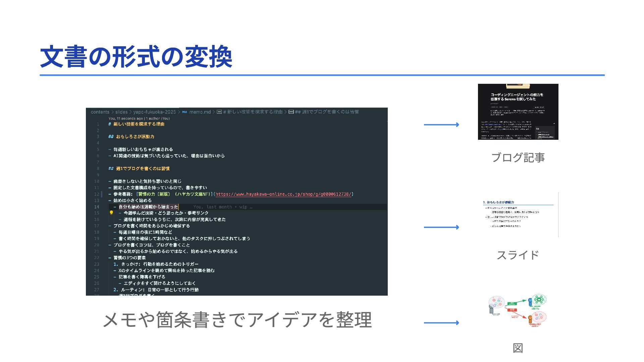Click the git change marker beside line 12
Image resolution: width=644 pixels, height=362 pixels.
(x=102, y=194)
